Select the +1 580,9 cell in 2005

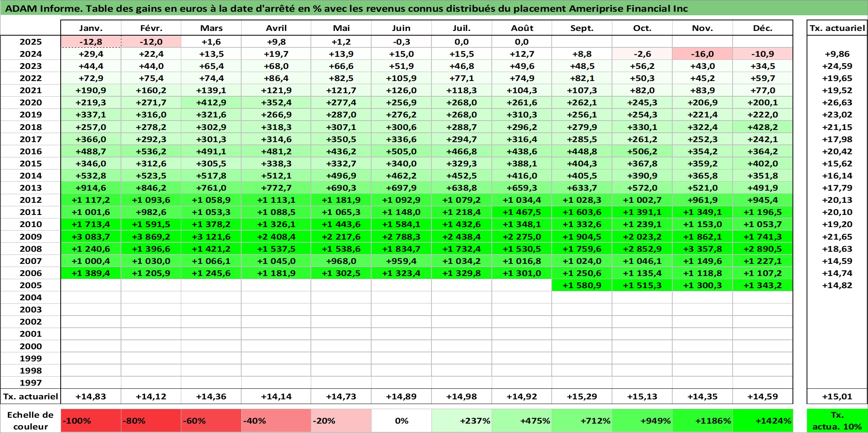coord(582,285)
